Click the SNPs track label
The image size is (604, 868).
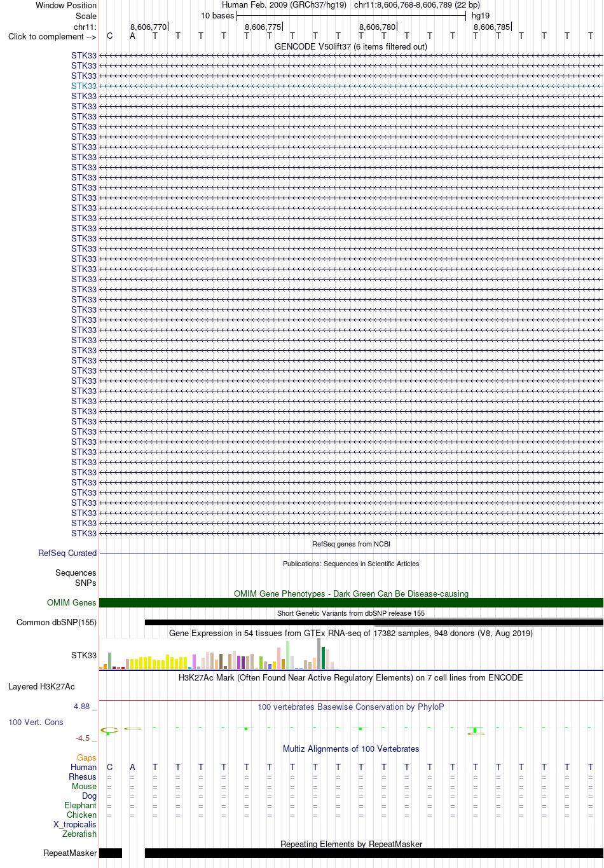[86, 583]
